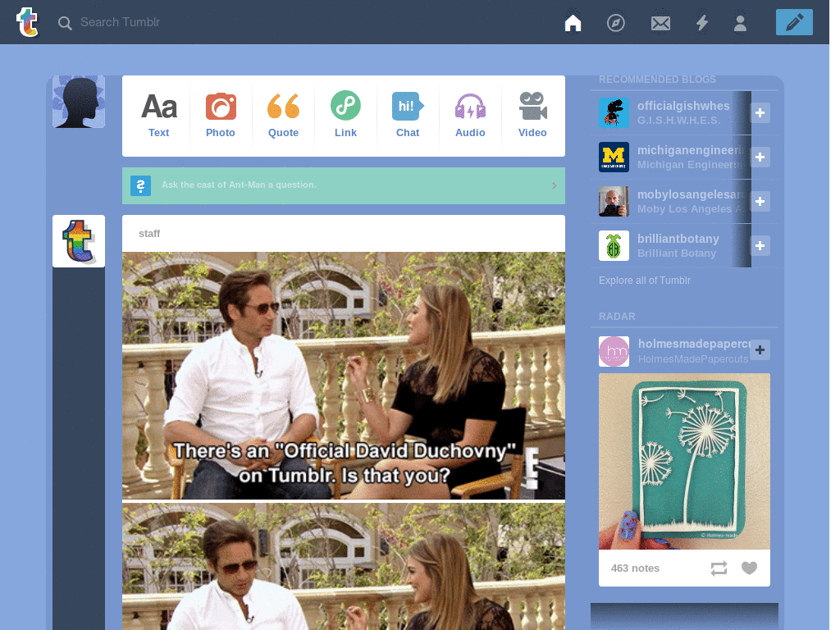Screen dimensions: 840x630
Task: Open the Explore compass icon
Action: (x=615, y=23)
